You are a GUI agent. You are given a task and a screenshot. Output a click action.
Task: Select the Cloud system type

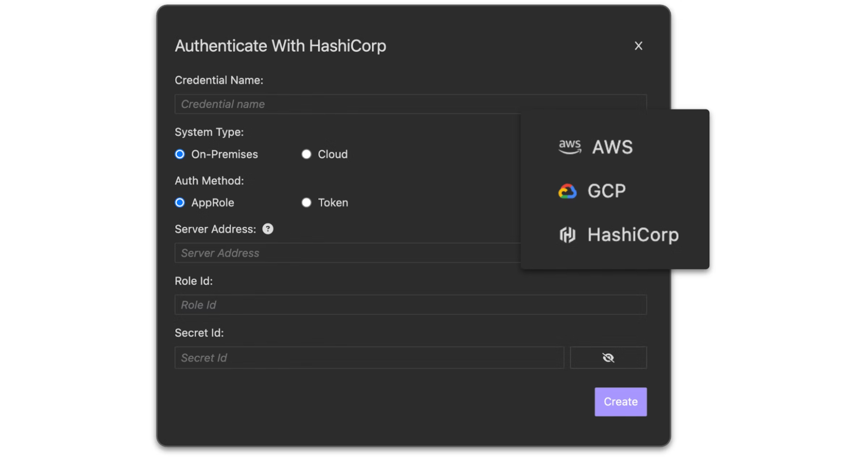306,154
